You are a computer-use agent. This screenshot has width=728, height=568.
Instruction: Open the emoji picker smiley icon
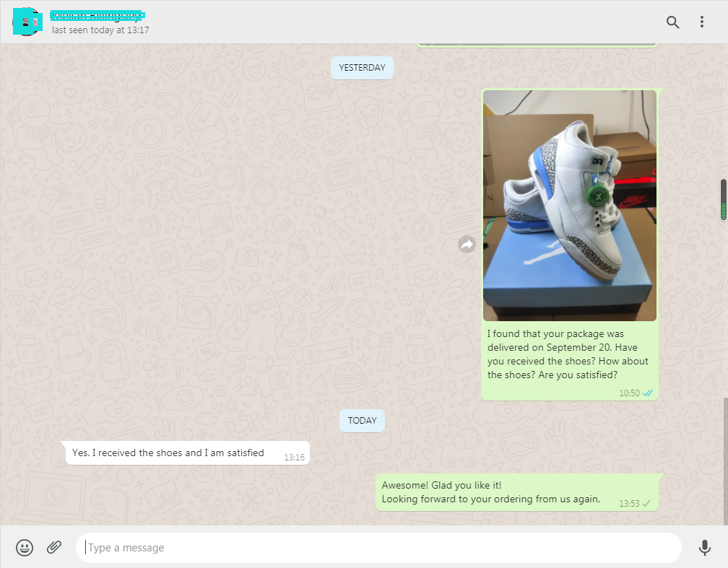point(25,548)
